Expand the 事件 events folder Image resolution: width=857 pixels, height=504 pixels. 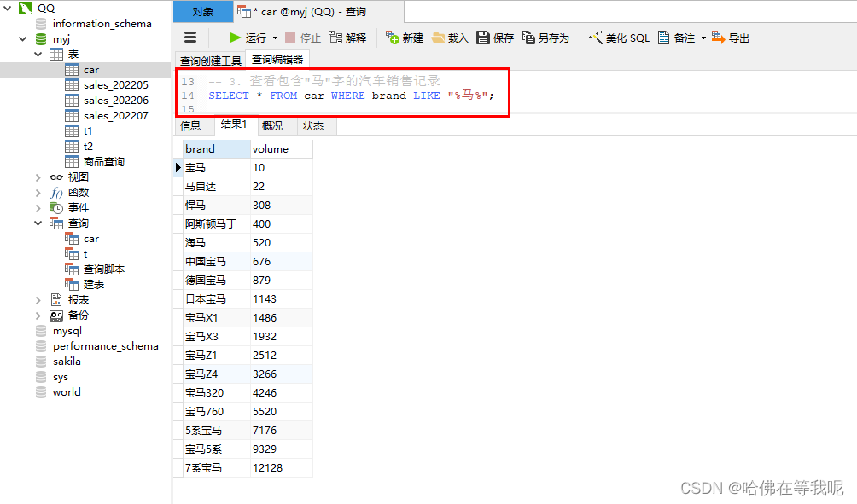38,207
